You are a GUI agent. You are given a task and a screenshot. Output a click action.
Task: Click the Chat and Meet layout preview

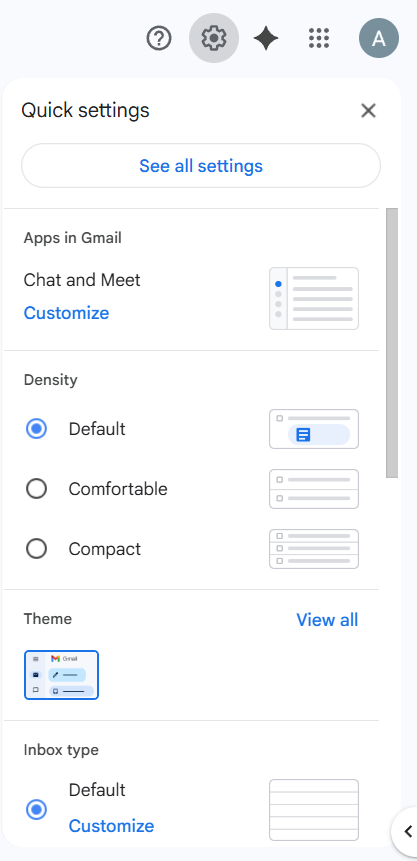point(314,298)
